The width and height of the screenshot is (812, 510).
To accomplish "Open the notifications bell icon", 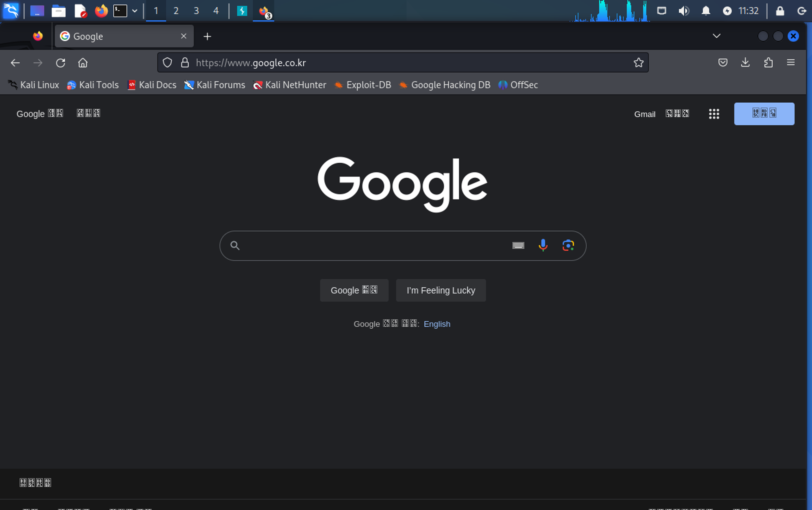I will [x=706, y=11].
